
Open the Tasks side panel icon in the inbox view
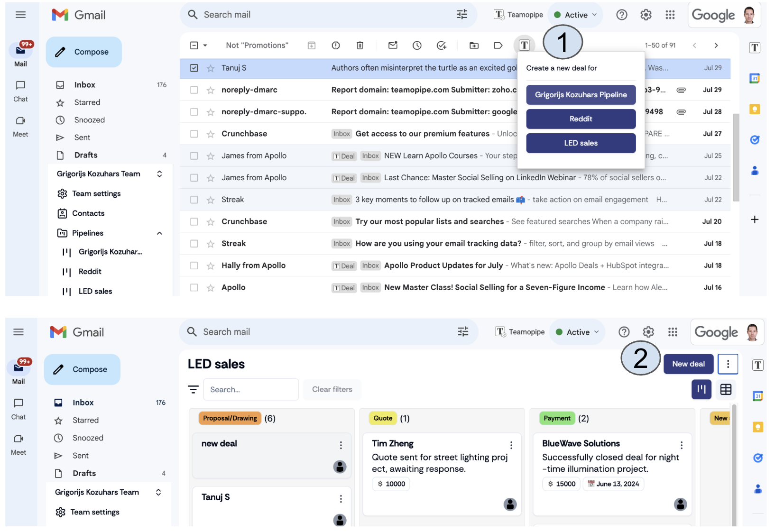pos(755,140)
